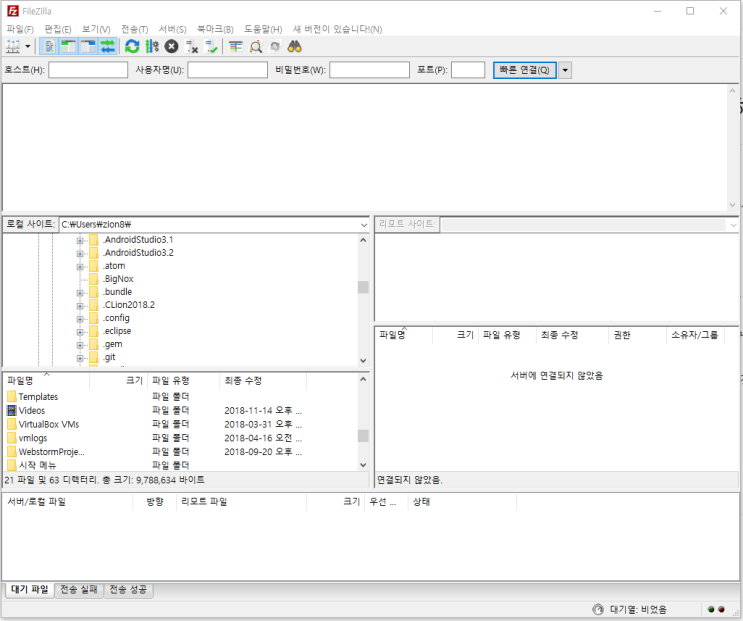Focus the 호스트(H) input field

point(88,70)
